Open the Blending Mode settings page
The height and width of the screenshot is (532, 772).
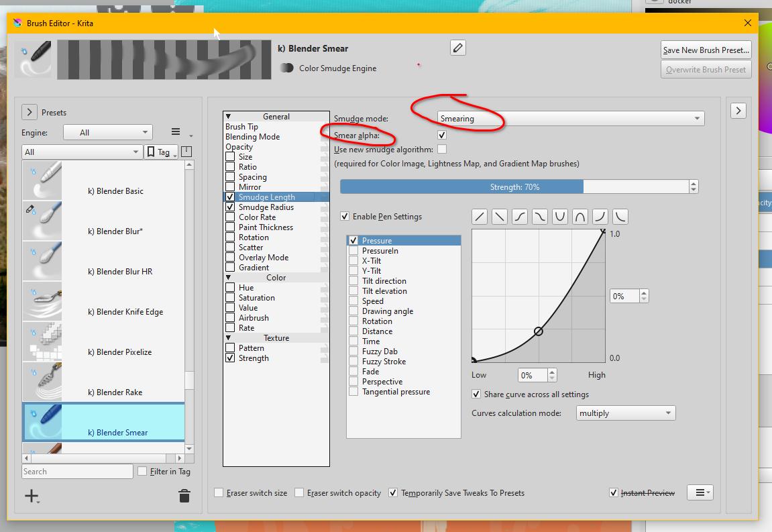point(253,136)
